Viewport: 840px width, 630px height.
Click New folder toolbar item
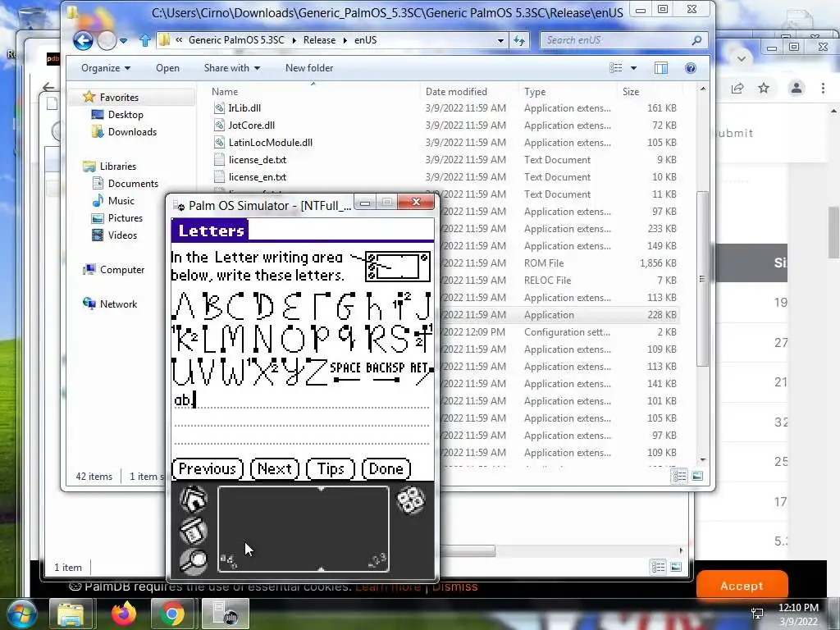click(309, 68)
